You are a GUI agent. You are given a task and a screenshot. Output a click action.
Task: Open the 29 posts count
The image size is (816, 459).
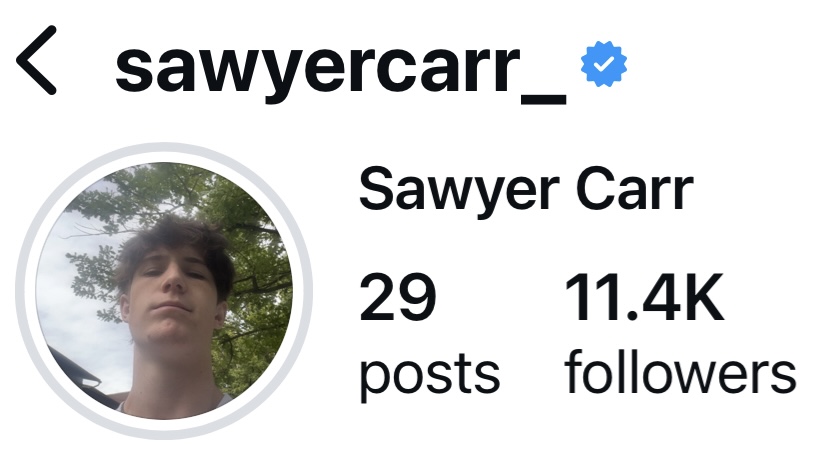click(429, 335)
